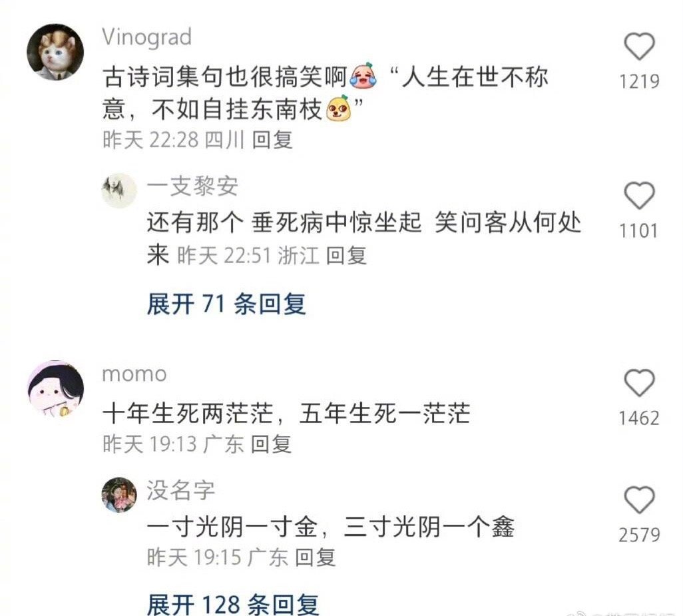Open the 没名字 username link
This screenshot has width=683, height=616.
pyautogui.click(x=181, y=490)
